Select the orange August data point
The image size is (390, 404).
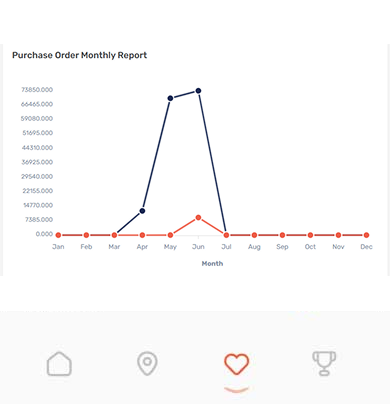(254, 235)
